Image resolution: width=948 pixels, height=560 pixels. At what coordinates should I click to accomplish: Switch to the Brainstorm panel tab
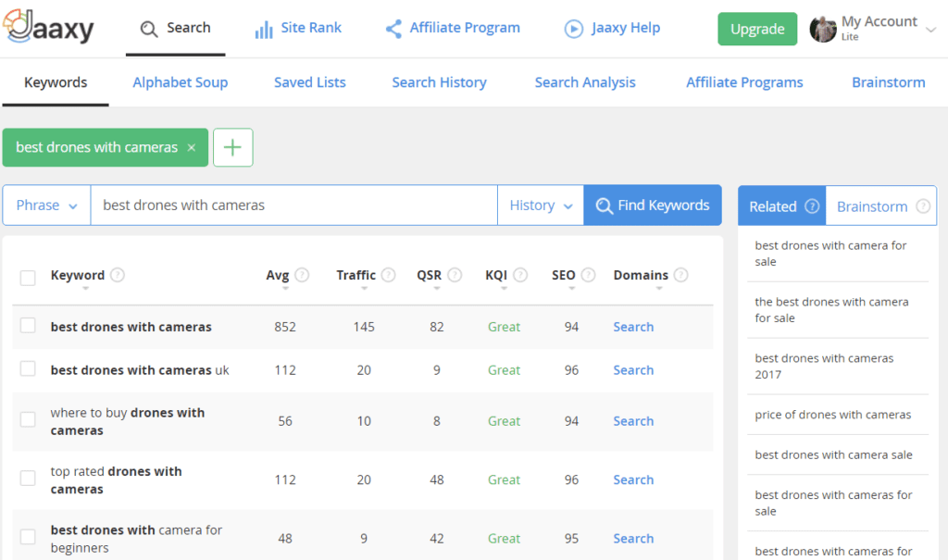coord(881,206)
